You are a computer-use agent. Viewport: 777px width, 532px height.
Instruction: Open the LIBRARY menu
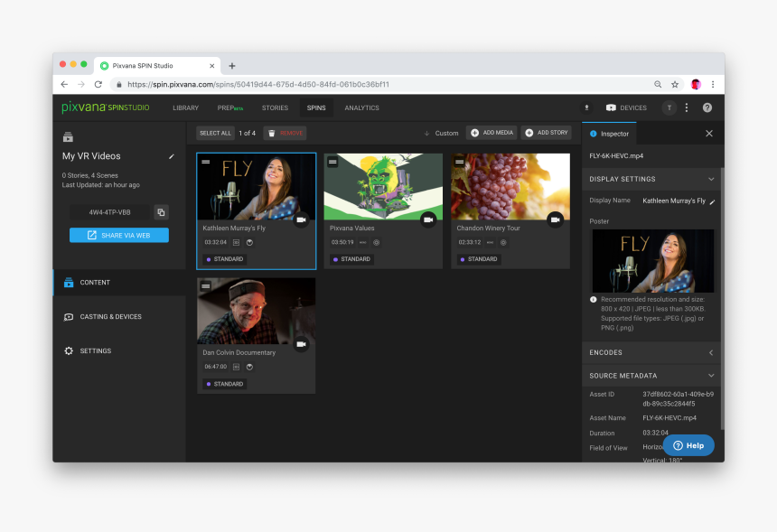point(185,108)
